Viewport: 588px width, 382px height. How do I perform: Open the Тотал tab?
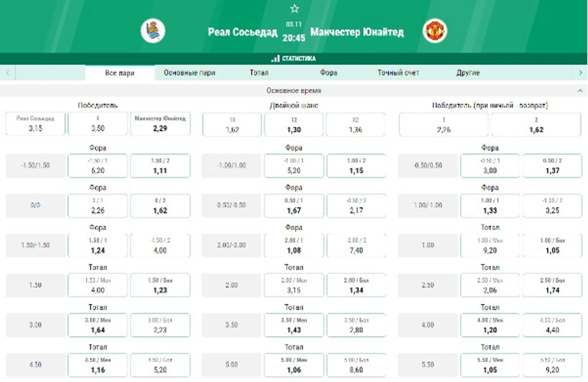click(259, 73)
